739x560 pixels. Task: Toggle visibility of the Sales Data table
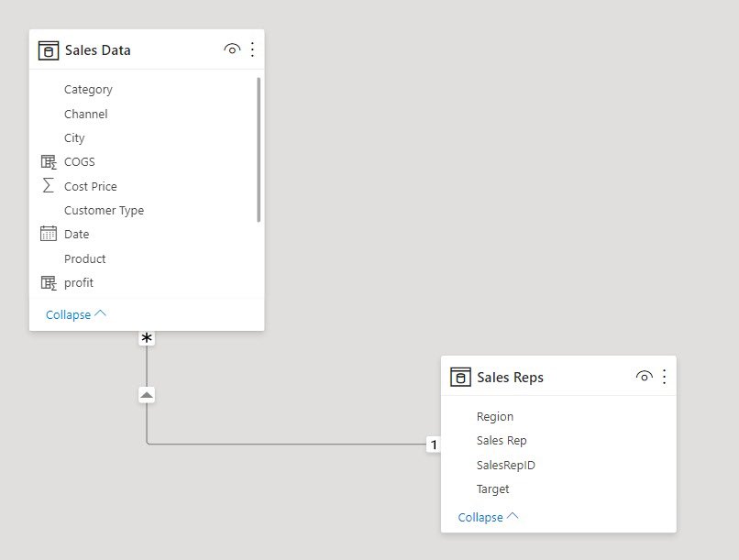(x=232, y=49)
